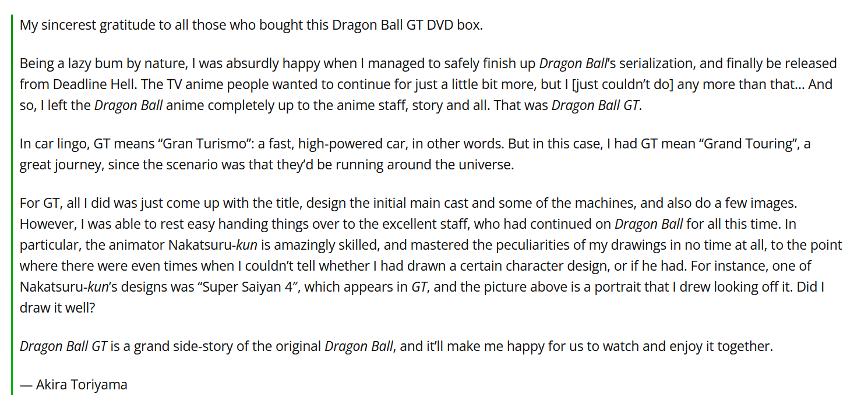Select the opening "My sincerest gratitude" sentence
The height and width of the screenshot is (415, 868).
tap(251, 26)
